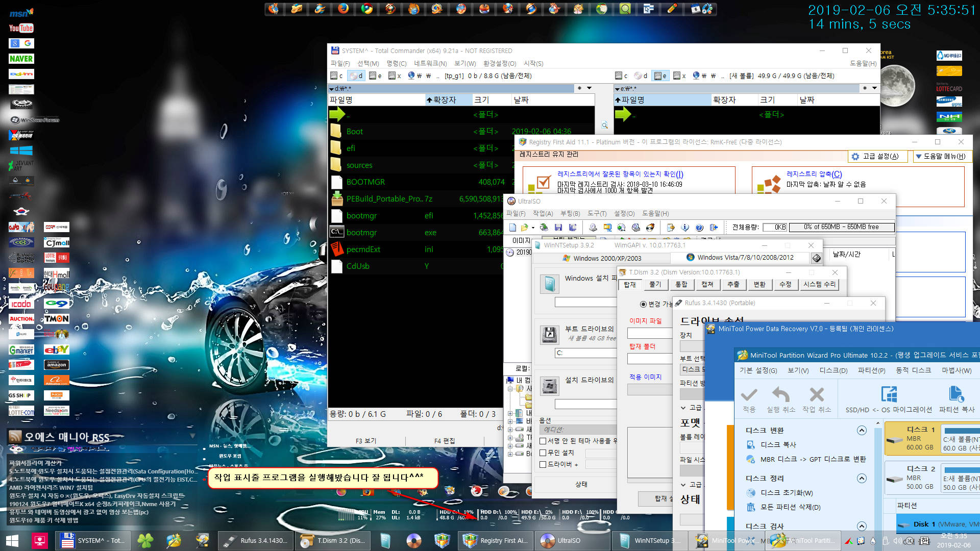The image size is (980, 551).
Task: Open the left panel path history dropdown
Action: [x=589, y=88]
